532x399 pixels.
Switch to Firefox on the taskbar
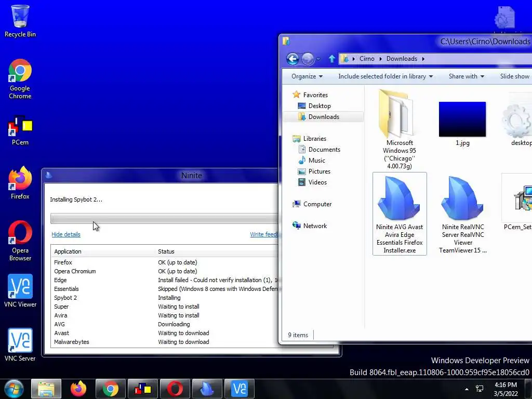click(x=78, y=389)
